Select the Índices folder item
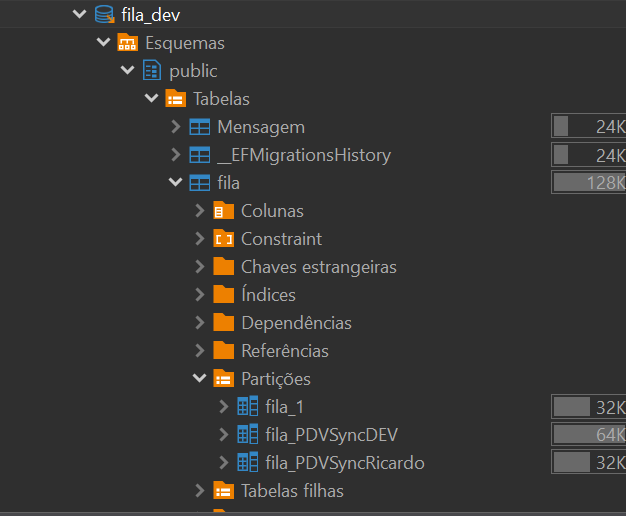 (268, 295)
